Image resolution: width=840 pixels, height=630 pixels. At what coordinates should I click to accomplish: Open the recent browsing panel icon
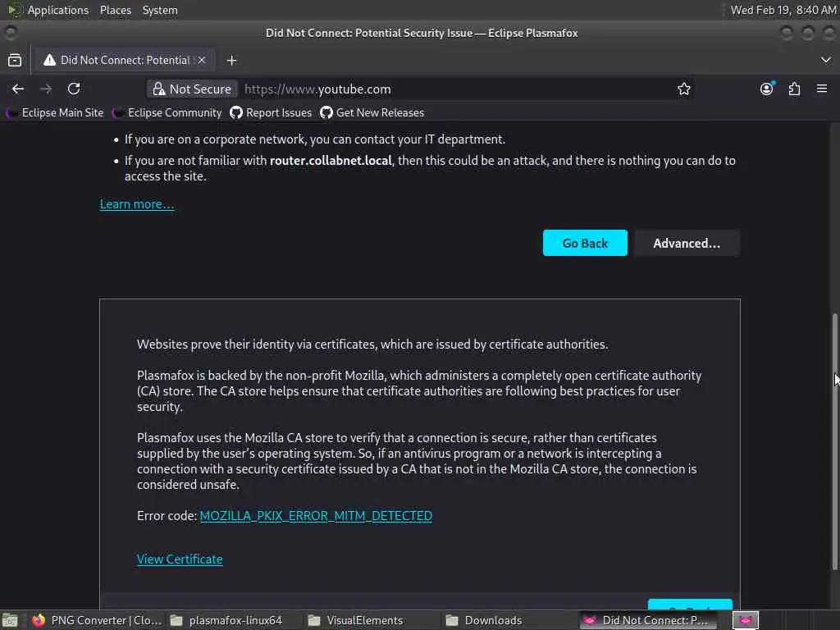(x=15, y=60)
